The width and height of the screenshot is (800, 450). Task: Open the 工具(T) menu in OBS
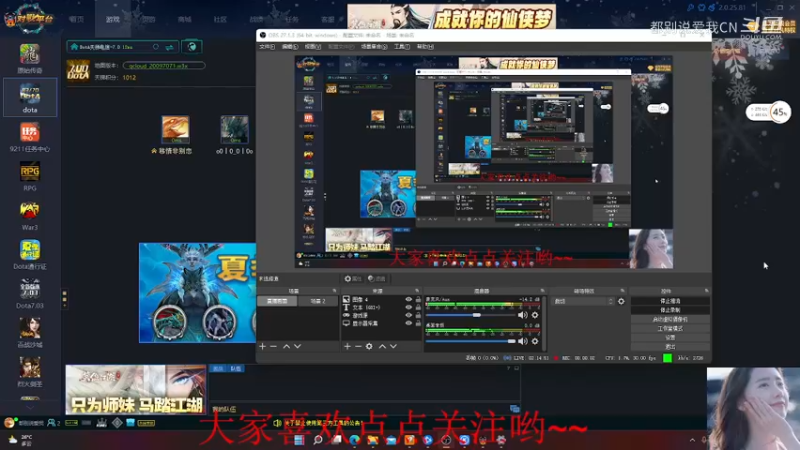tap(402, 47)
